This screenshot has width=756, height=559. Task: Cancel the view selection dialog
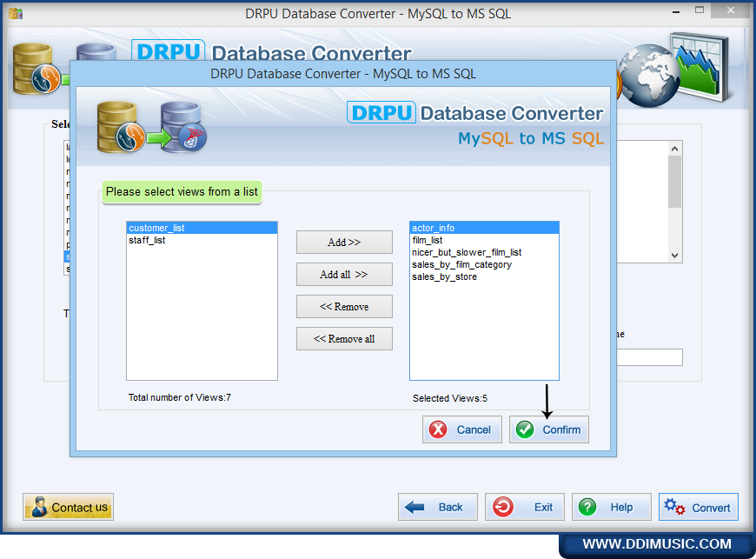[x=462, y=429]
